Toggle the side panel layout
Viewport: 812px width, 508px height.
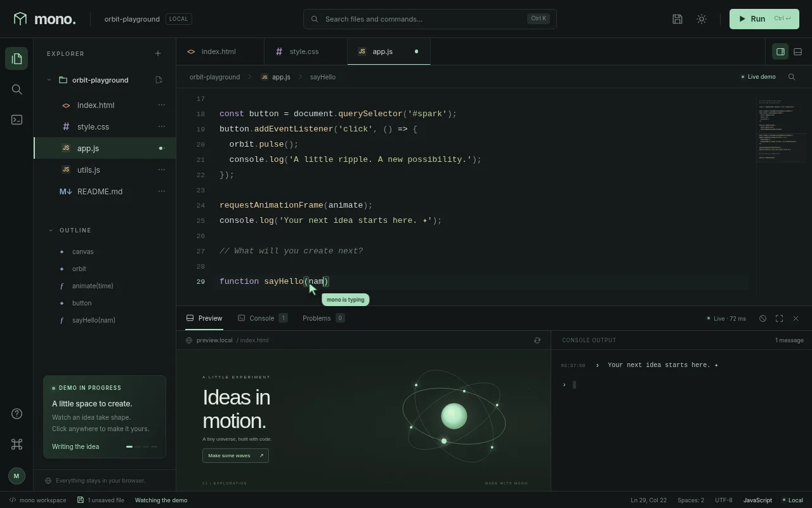click(x=780, y=52)
